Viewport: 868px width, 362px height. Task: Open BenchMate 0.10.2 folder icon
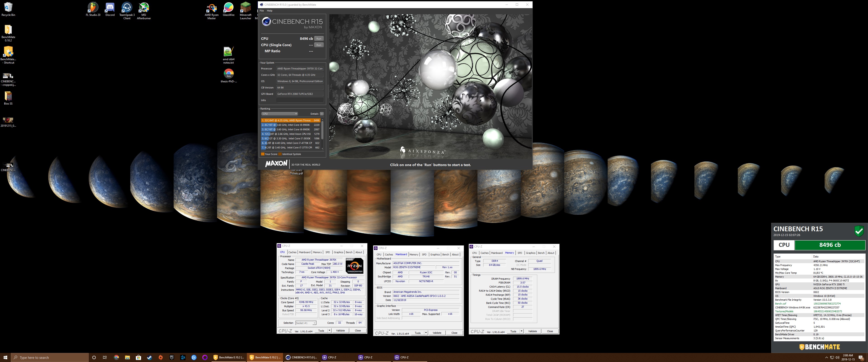click(x=8, y=33)
